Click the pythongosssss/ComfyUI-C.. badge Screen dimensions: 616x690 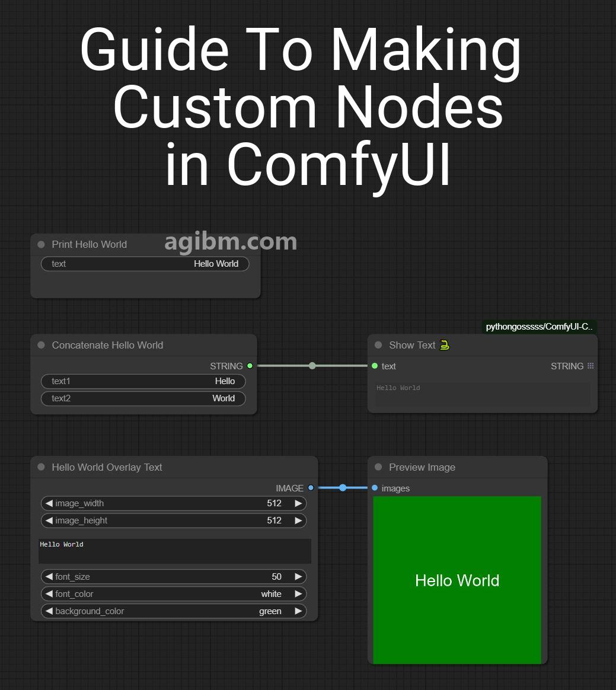click(540, 327)
